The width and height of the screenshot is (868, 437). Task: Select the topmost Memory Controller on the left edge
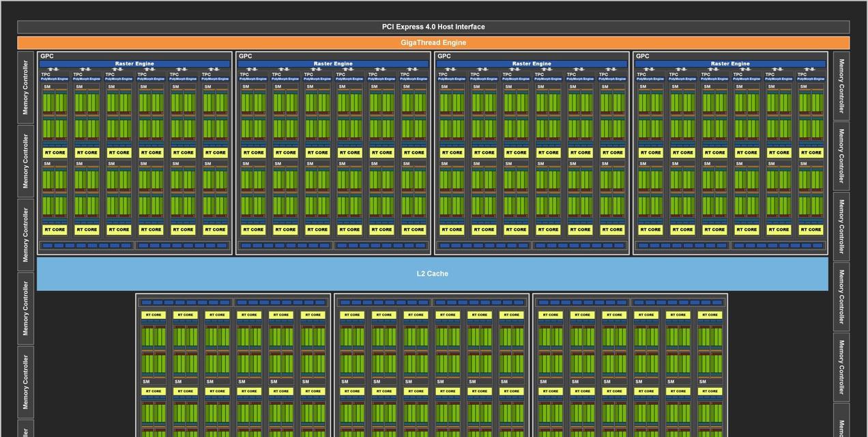point(25,87)
